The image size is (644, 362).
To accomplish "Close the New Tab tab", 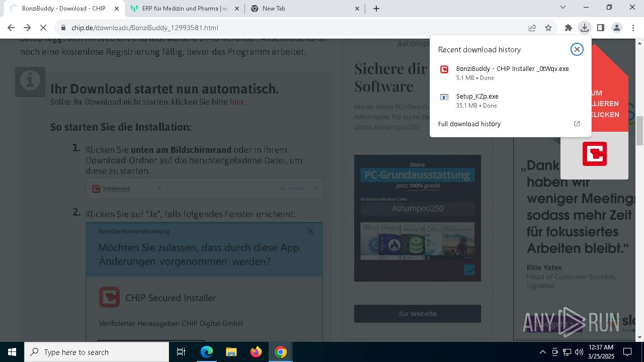I will pos(357,9).
